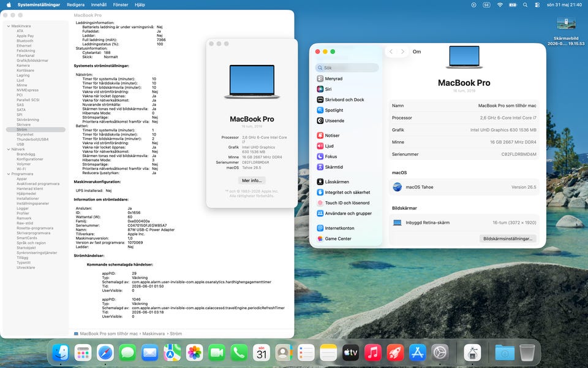Screen dimensions: 588x368
Task: Open Notes from the Dock
Action: pyautogui.click(x=328, y=353)
